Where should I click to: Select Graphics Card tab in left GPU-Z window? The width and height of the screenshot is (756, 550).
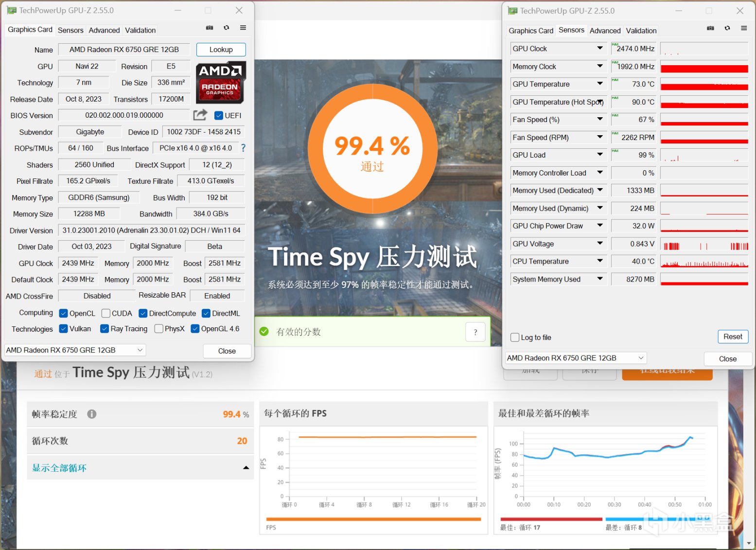(30, 30)
